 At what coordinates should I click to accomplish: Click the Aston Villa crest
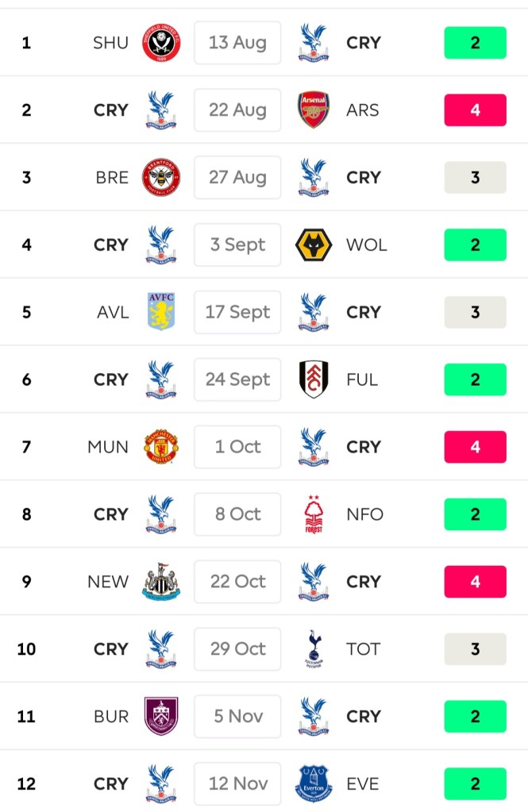tap(161, 312)
